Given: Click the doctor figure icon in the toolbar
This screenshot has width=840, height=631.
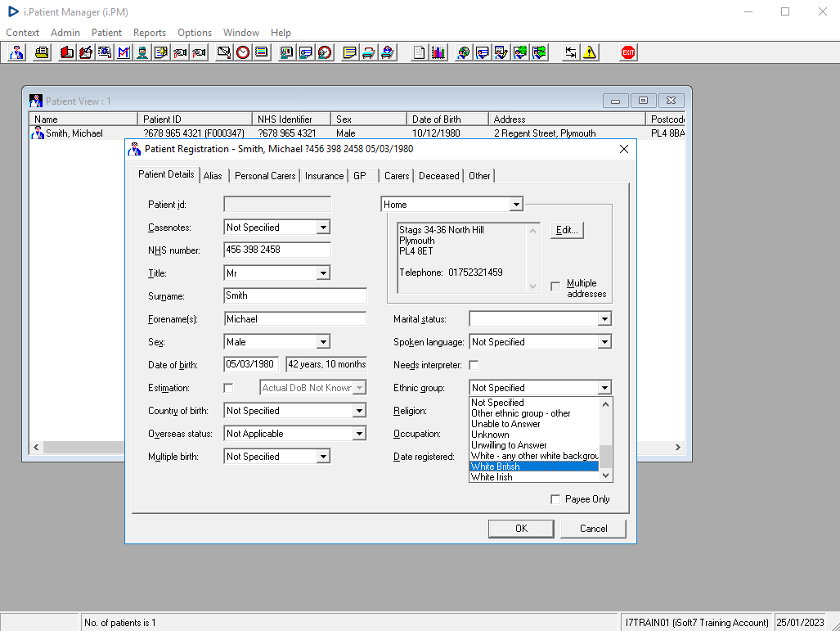Looking at the screenshot, I should (x=16, y=52).
